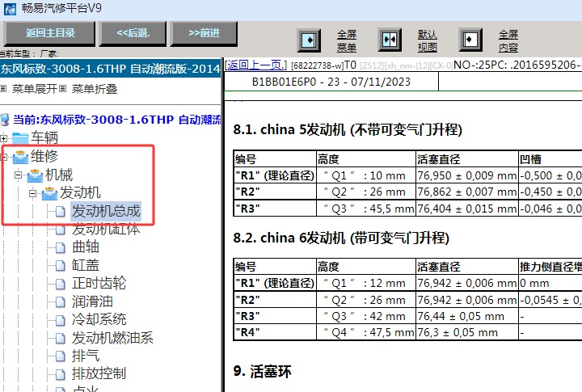Click the 全屏菜单 panel icon
Viewport: 582px width, 392px height.
tap(309, 40)
